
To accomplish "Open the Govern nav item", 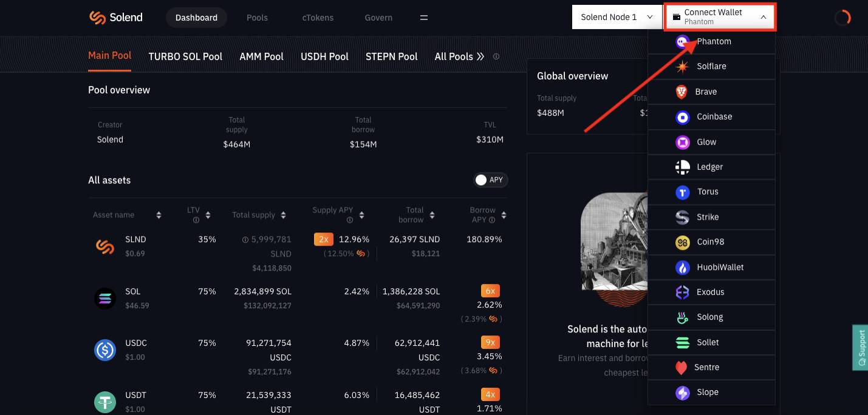I will [378, 18].
